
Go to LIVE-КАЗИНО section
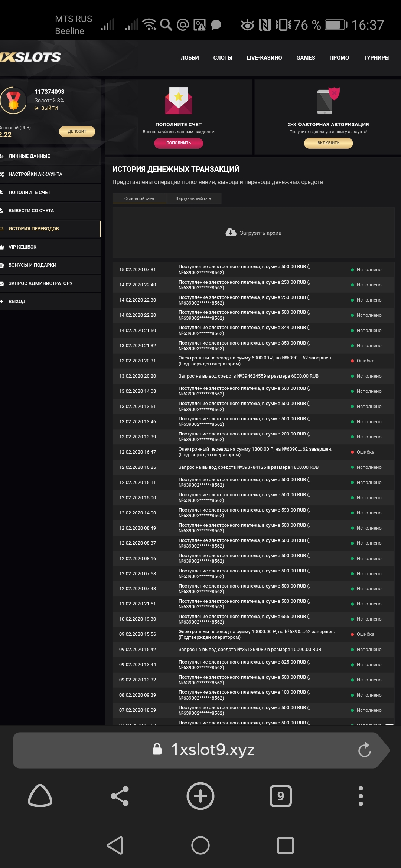[264, 58]
